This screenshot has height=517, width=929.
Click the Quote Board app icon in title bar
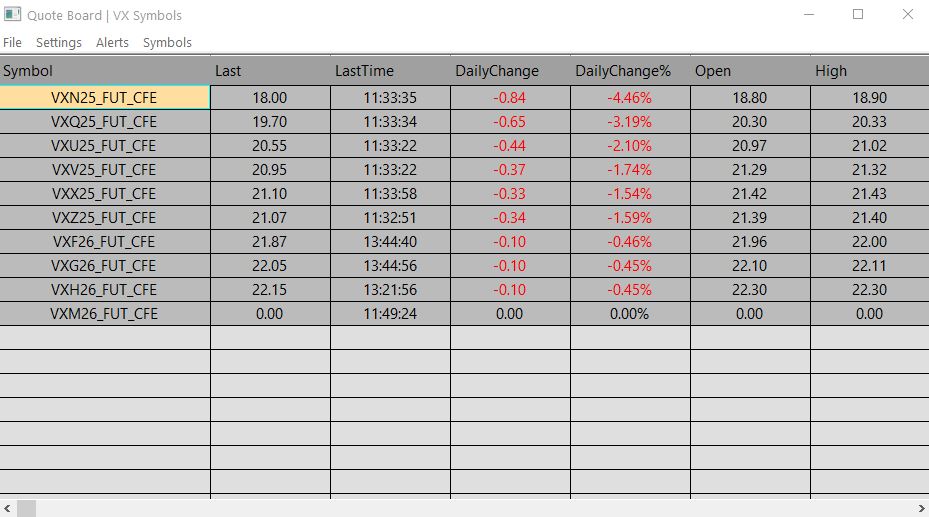[13, 15]
